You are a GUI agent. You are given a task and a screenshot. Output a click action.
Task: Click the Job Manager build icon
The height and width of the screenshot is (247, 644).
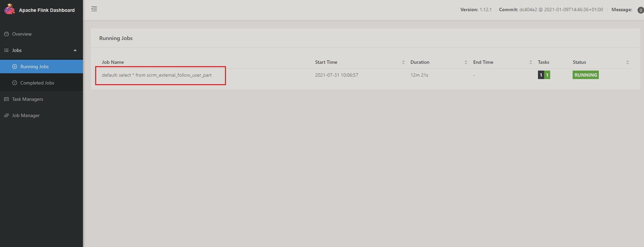(6, 115)
